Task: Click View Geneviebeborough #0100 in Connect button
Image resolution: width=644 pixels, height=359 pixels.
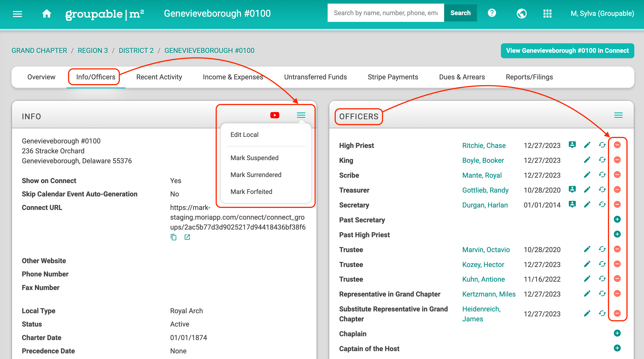Action: (x=567, y=51)
